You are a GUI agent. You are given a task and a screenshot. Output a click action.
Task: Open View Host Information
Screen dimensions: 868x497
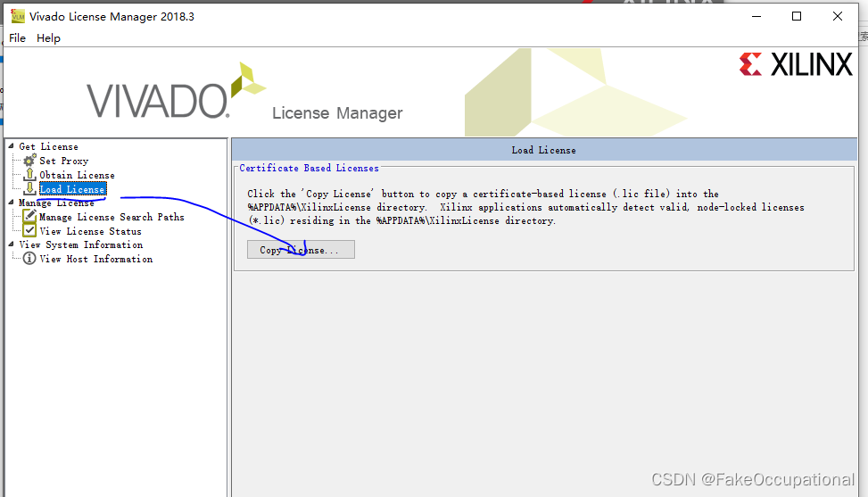95,259
